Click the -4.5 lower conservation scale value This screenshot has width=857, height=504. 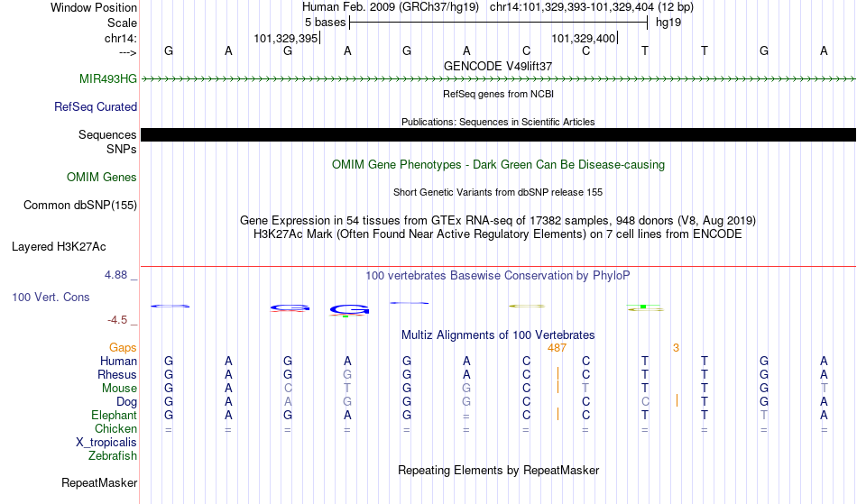[x=117, y=319]
